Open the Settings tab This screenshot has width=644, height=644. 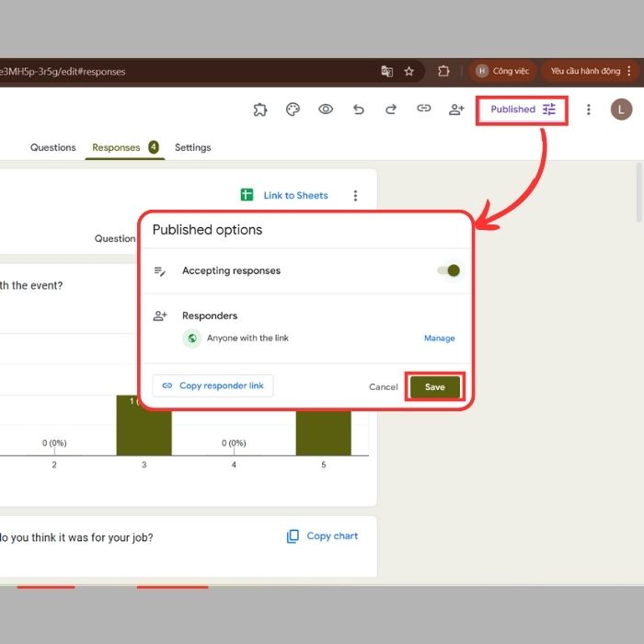[x=192, y=147]
